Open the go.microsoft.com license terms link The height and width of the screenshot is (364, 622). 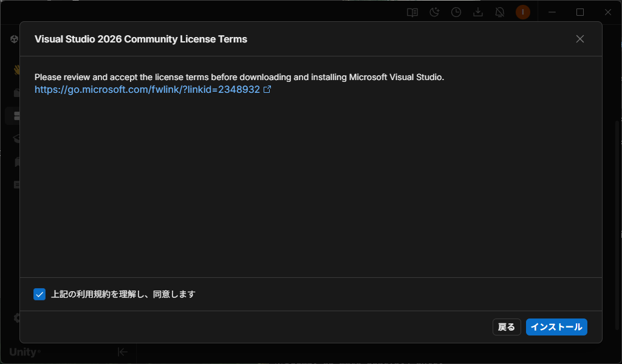click(147, 89)
